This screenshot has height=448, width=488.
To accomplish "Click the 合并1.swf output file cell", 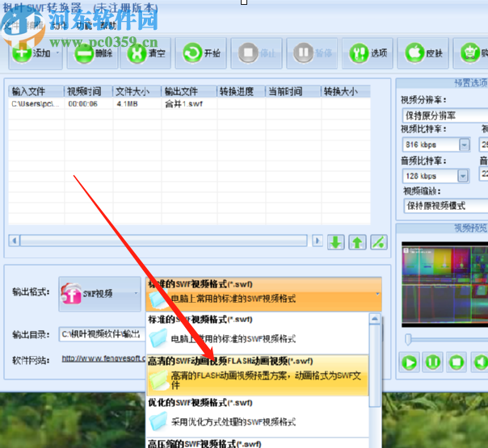I will click(189, 104).
